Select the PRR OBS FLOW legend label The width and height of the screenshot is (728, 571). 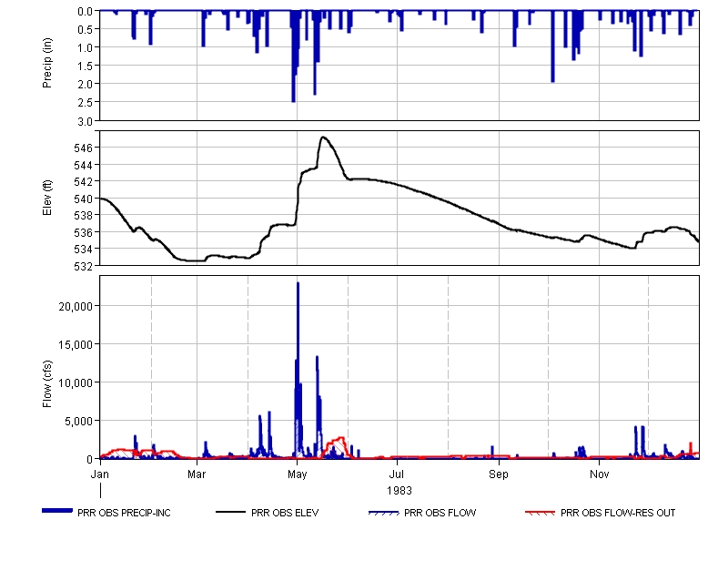(440, 513)
